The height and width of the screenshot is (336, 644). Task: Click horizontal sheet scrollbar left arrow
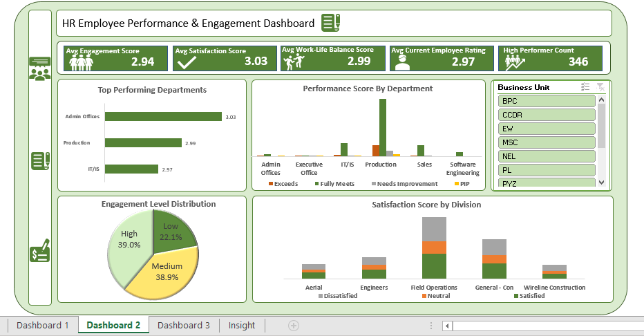447,326
